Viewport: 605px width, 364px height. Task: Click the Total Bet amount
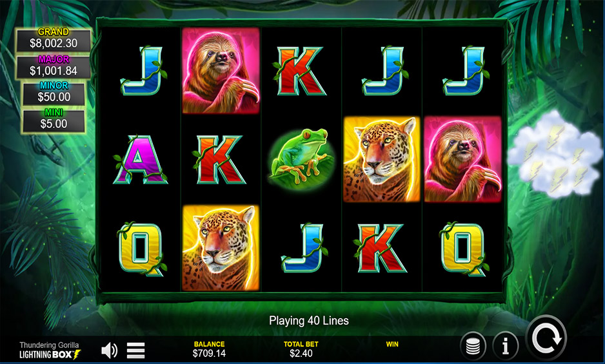301,353
